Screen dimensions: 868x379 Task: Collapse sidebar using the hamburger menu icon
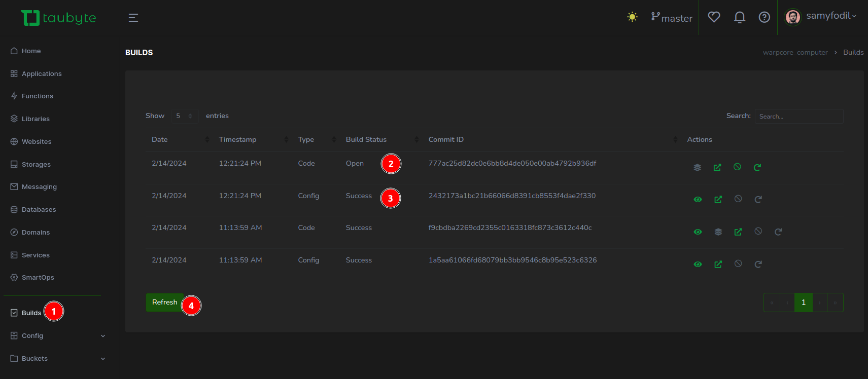click(133, 18)
